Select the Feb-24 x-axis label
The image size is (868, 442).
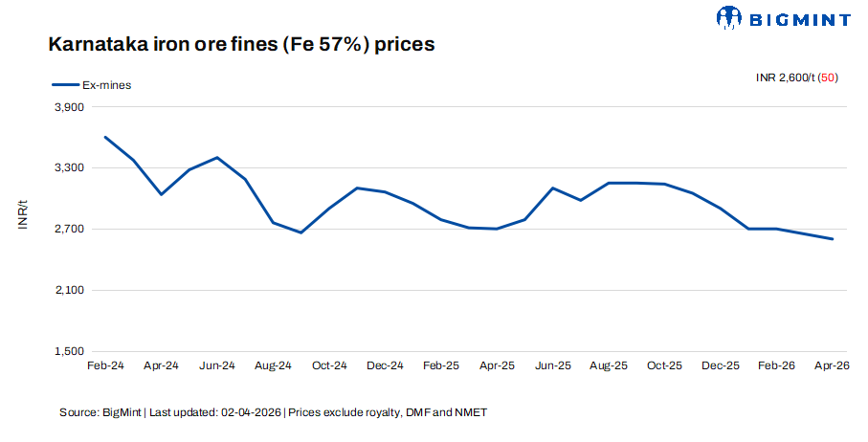pos(105,365)
